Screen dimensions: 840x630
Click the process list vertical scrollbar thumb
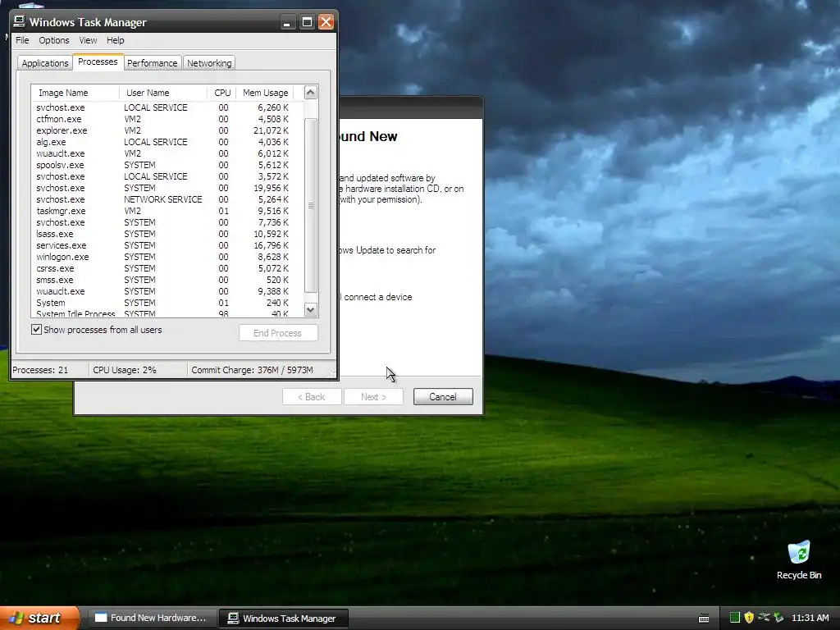[311, 206]
